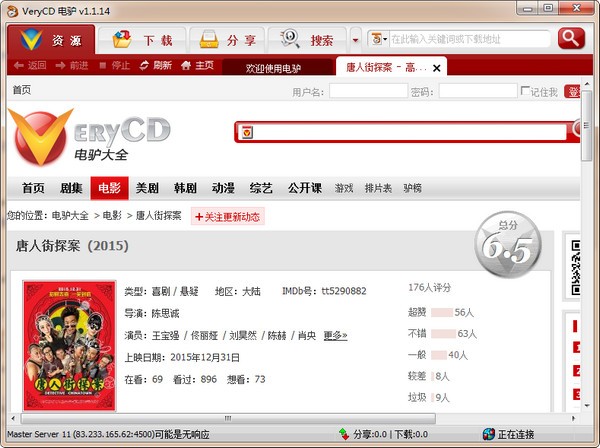600x448 pixels.
Task: Go forward with 前进 arrow
Action: (x=72, y=65)
